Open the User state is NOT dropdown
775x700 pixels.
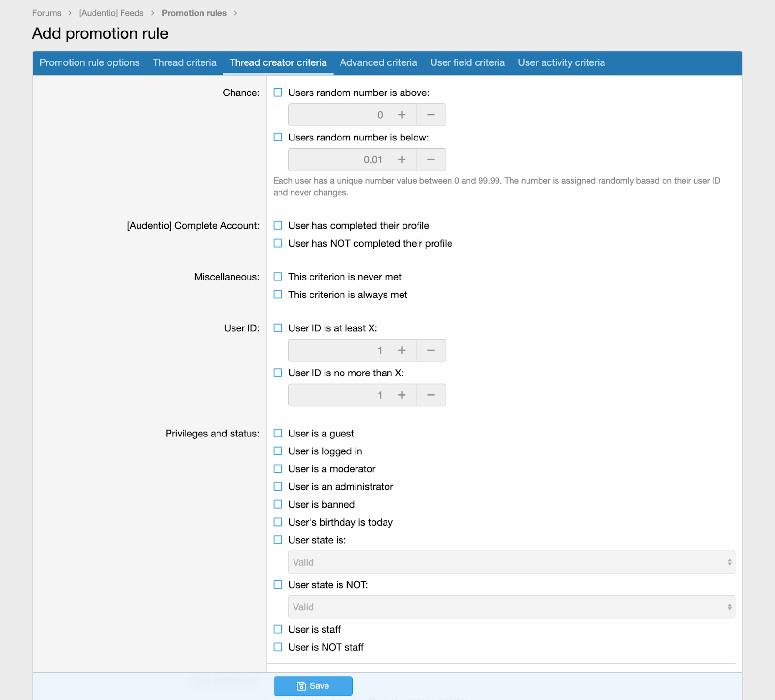(x=511, y=607)
